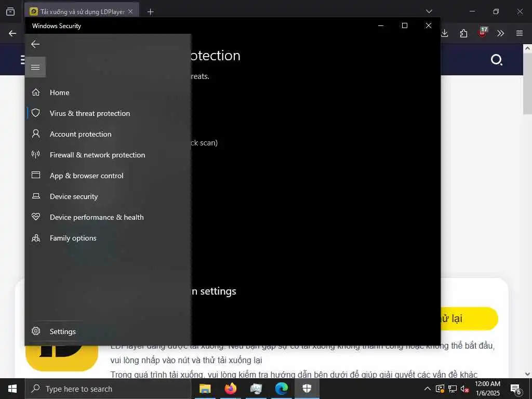This screenshot has height=399, width=532.
Task: Open the network tray icon
Action: pyautogui.click(x=453, y=389)
